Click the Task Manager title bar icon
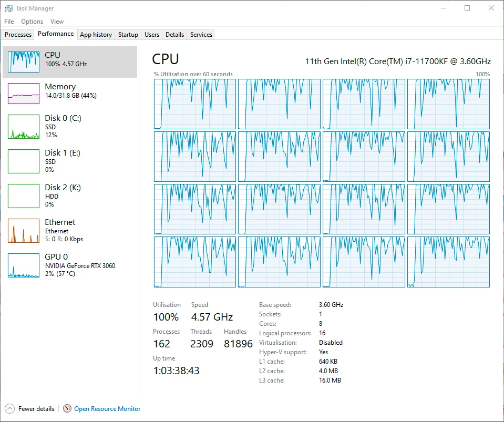Viewport: 504px width, 422px height. [x=9, y=8]
